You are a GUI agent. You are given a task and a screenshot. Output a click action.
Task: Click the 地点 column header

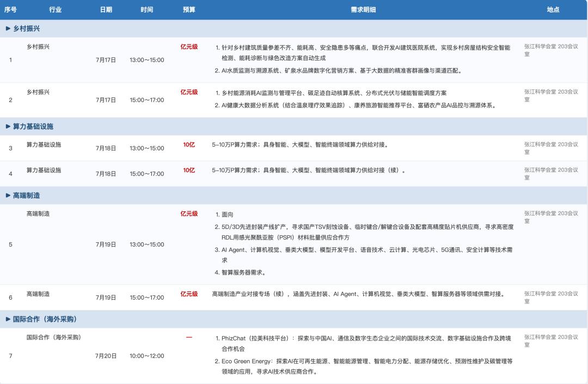[x=553, y=10]
